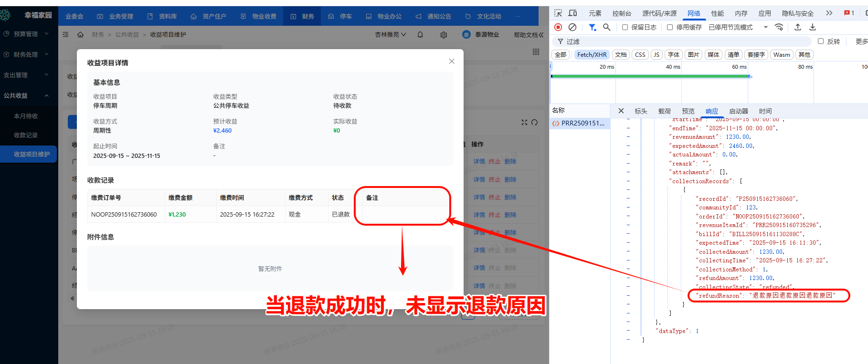
Task: Close the 收益项目详情 dialog
Action: (x=452, y=61)
